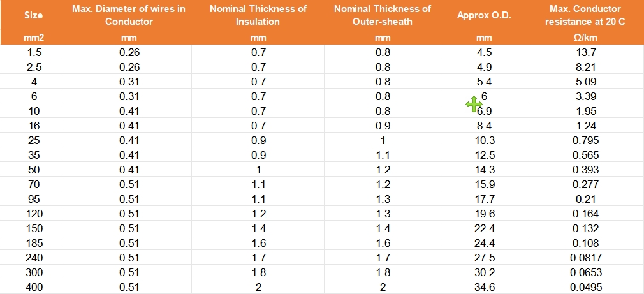Viewport: 644px width, 294px height.
Task: Select the 0.0495 resistance cell
Action: (585, 287)
